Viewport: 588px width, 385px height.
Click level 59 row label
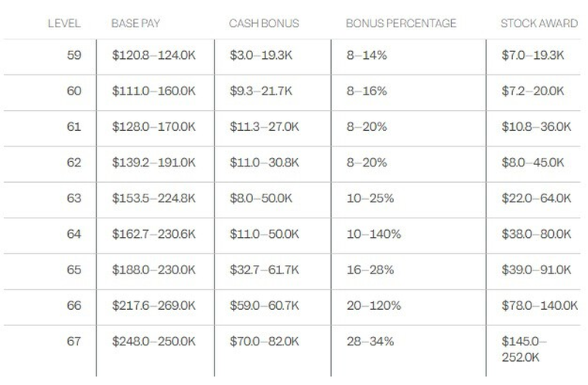click(x=74, y=56)
